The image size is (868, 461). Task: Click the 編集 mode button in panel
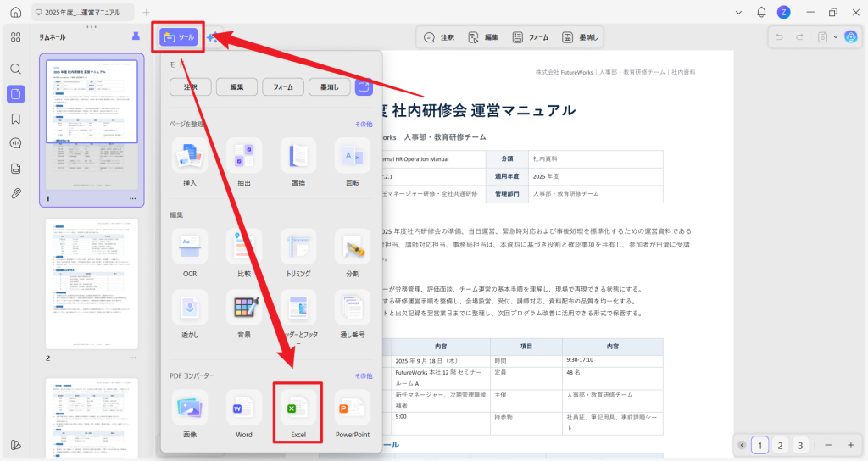[237, 87]
